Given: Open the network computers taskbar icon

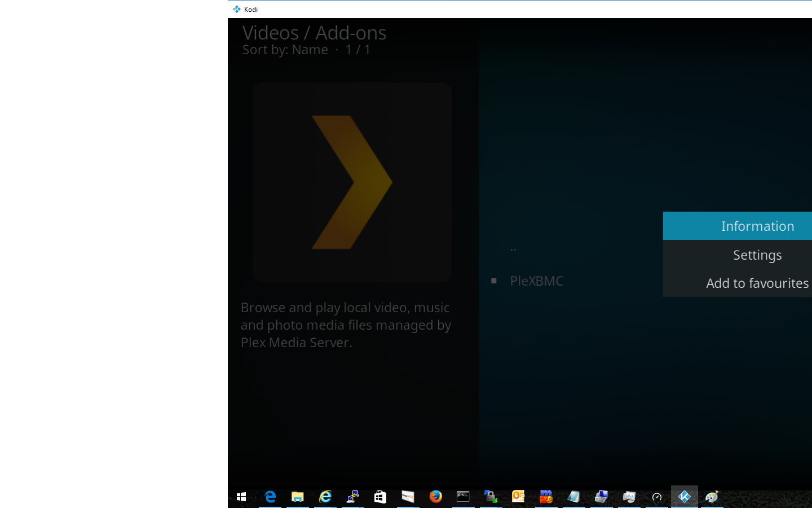Looking at the screenshot, I should pos(353,497).
